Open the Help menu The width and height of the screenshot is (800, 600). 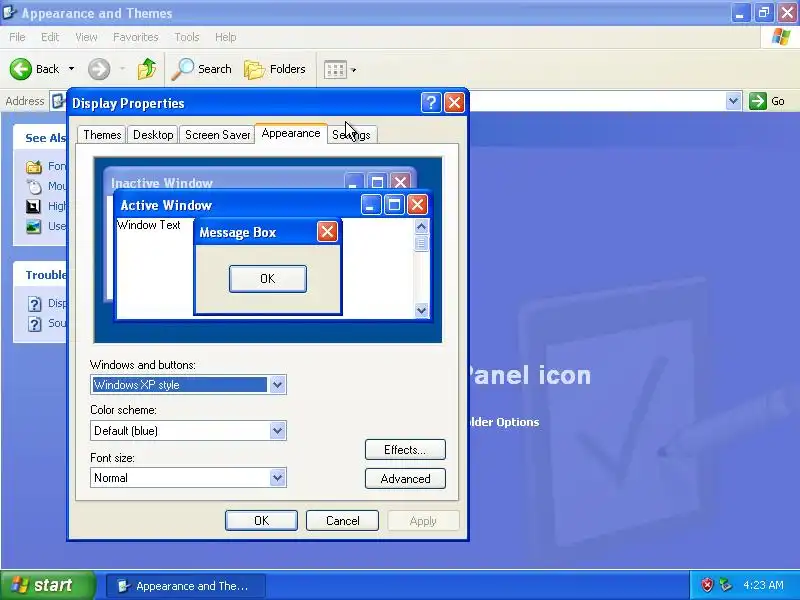(x=225, y=37)
